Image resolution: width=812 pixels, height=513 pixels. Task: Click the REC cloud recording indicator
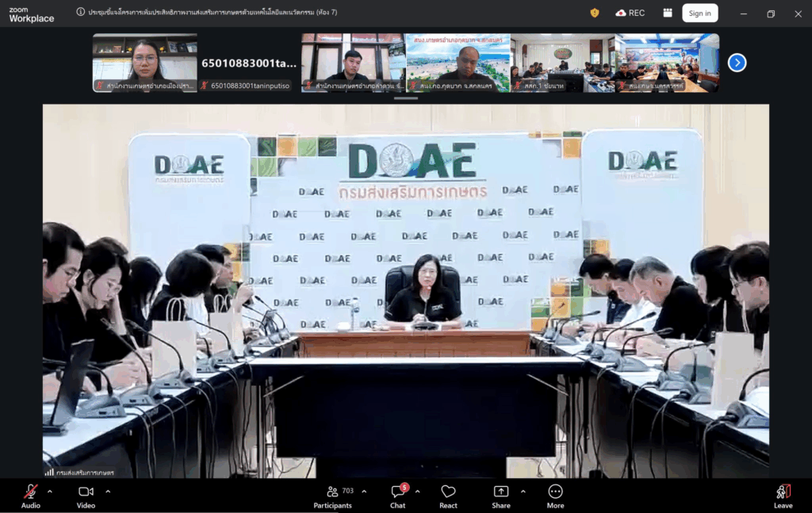(630, 13)
